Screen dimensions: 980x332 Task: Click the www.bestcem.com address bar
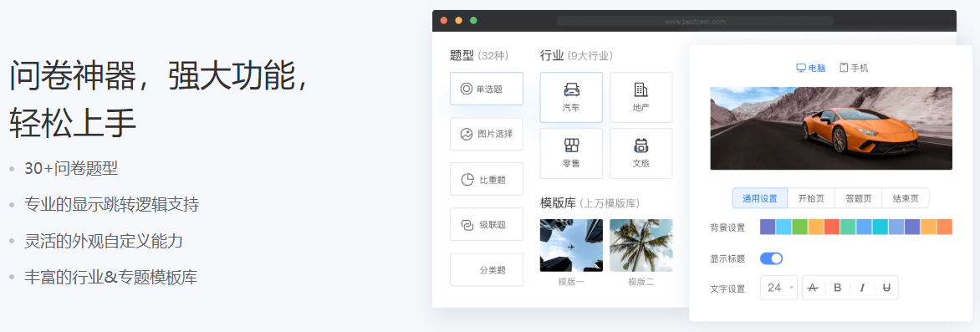(694, 21)
